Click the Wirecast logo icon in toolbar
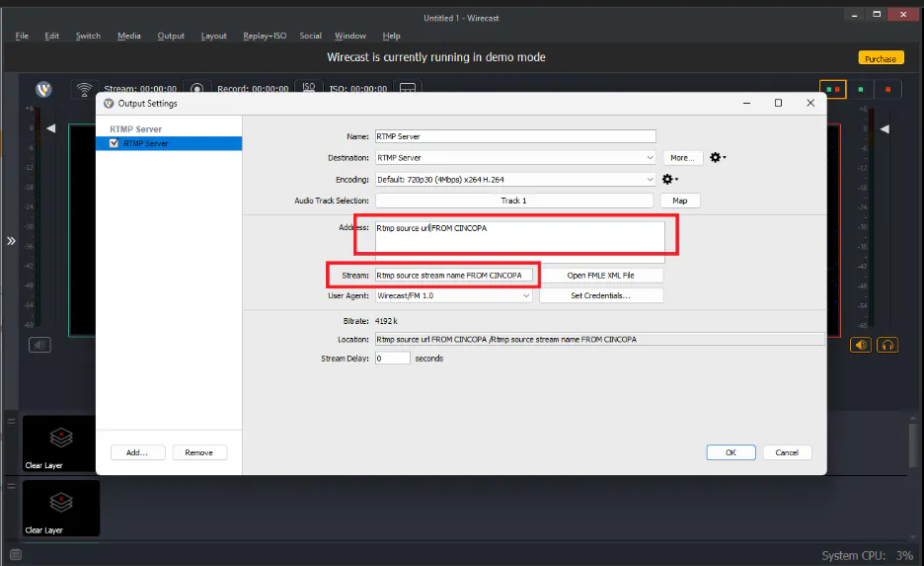Viewport: 924px width, 566px height. coord(43,89)
